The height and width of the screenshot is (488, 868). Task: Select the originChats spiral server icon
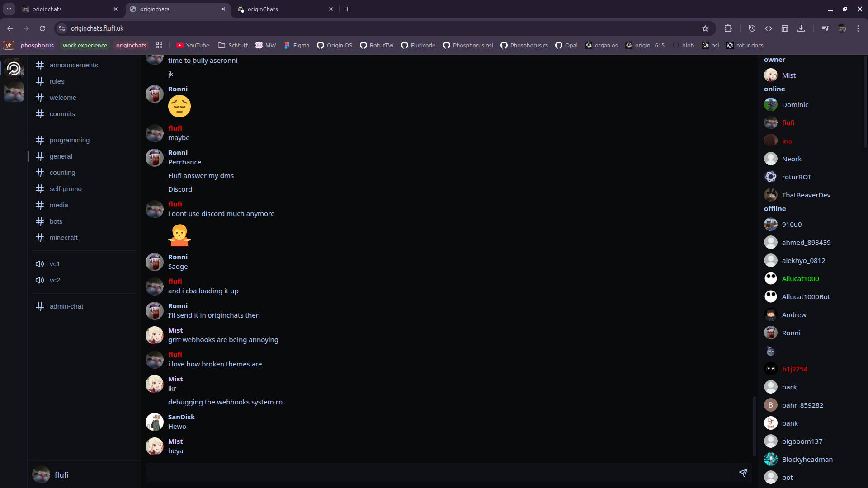click(x=14, y=68)
